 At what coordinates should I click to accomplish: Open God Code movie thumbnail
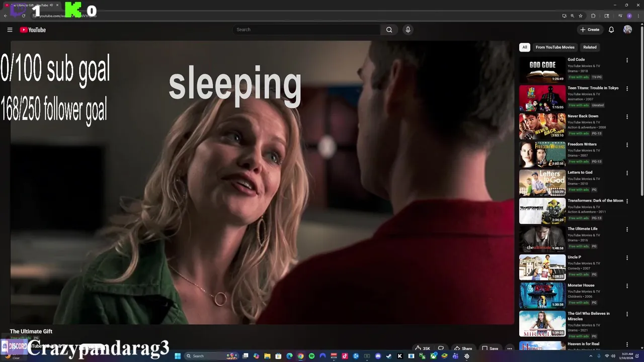click(x=542, y=69)
